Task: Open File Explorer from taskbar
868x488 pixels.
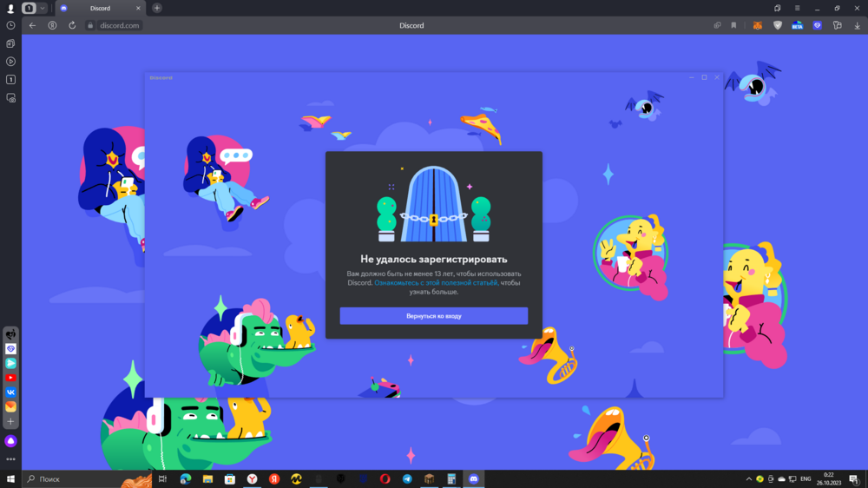Action: click(207, 479)
